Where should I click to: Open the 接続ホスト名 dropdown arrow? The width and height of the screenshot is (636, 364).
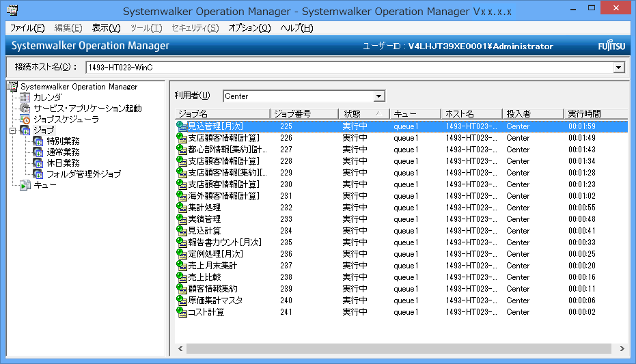pyautogui.click(x=618, y=68)
